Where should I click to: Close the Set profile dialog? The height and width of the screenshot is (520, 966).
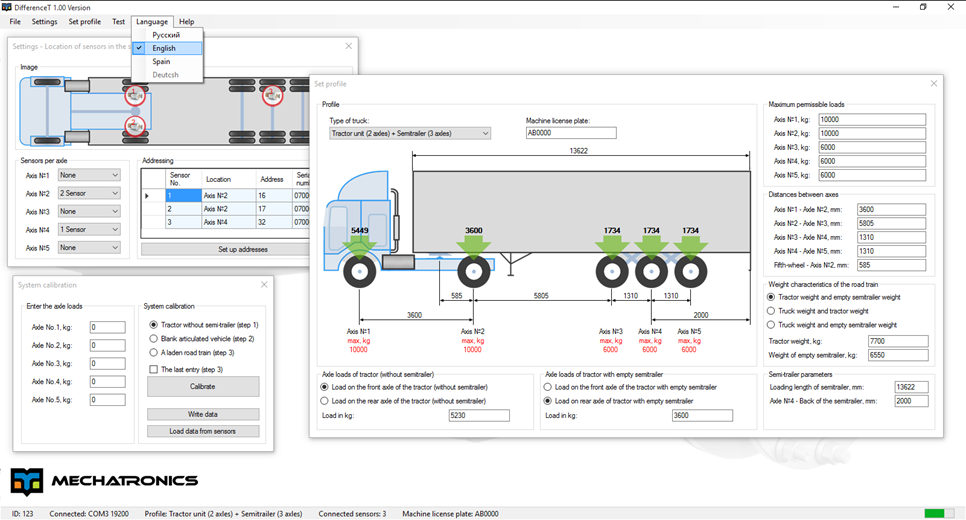(x=934, y=84)
